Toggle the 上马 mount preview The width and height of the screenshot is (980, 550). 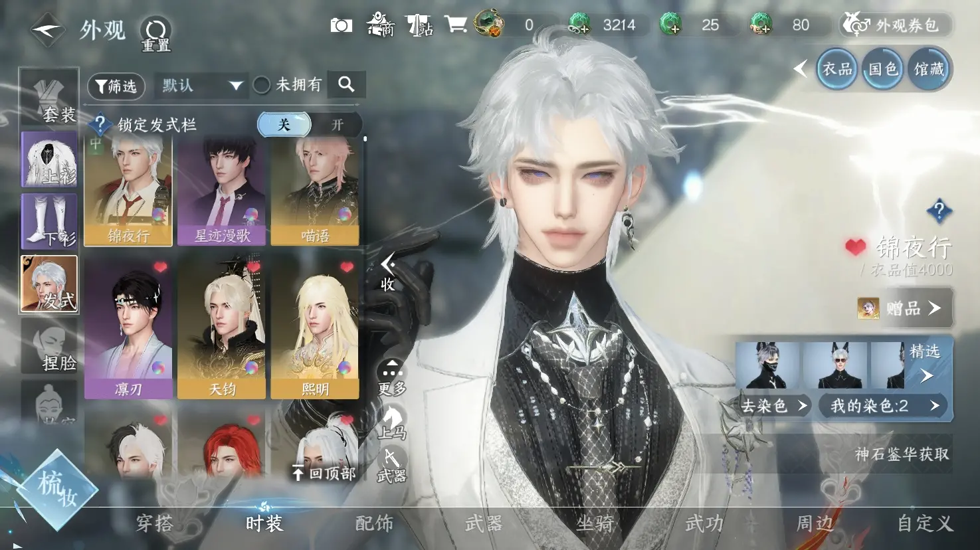(x=392, y=422)
